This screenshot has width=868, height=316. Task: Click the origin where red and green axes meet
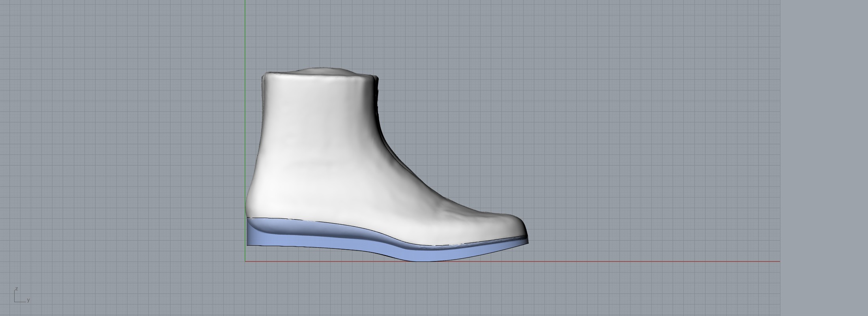click(x=245, y=261)
